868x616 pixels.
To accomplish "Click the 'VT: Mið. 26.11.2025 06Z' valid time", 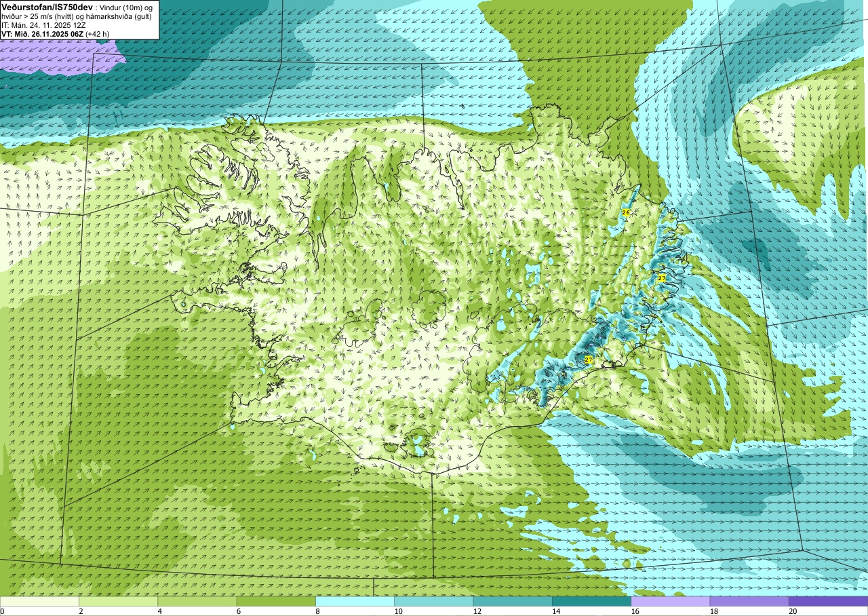I will pos(43,34).
